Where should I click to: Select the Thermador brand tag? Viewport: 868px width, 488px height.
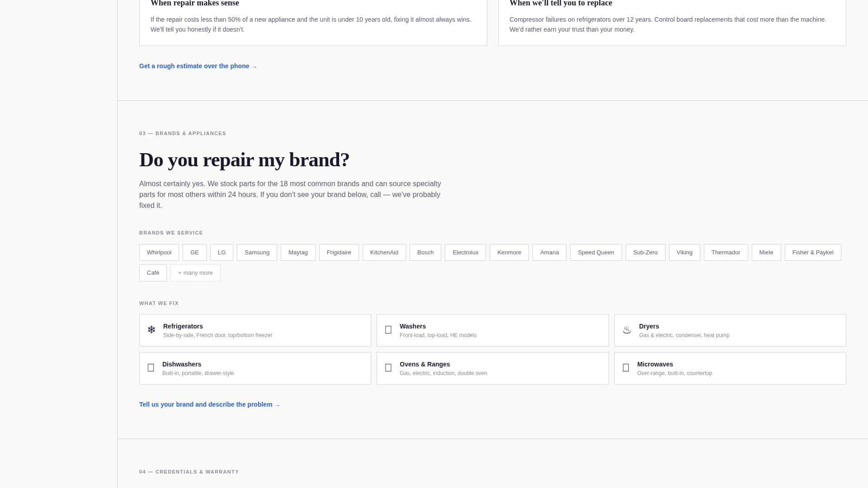pyautogui.click(x=726, y=253)
